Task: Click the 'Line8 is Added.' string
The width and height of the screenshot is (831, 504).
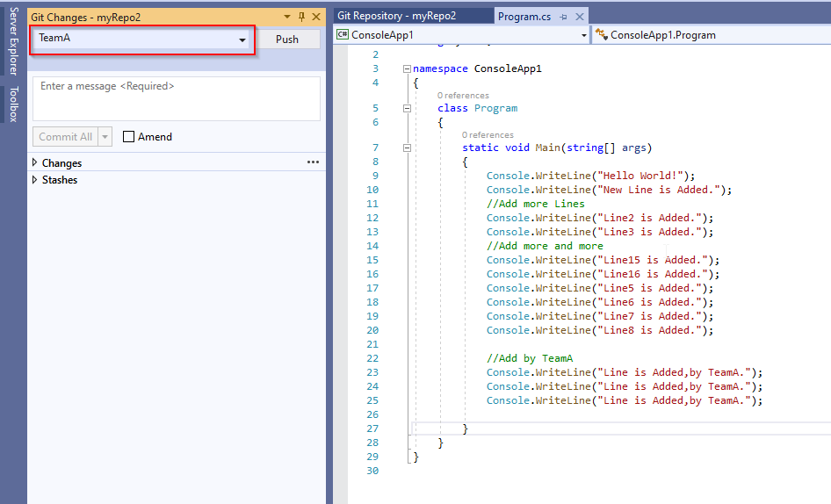Action: coord(649,330)
